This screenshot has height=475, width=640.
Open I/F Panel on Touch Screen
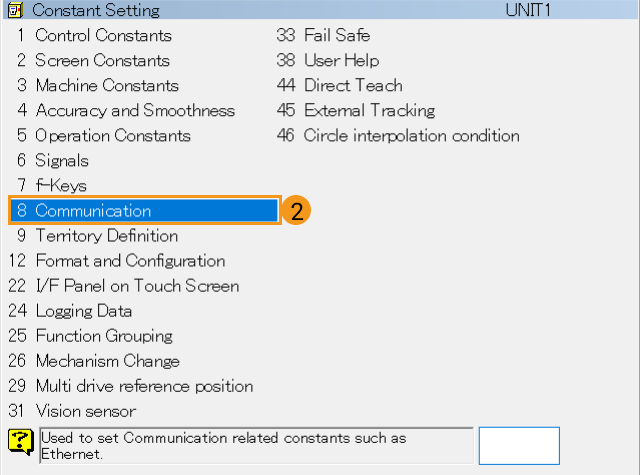click(x=137, y=286)
